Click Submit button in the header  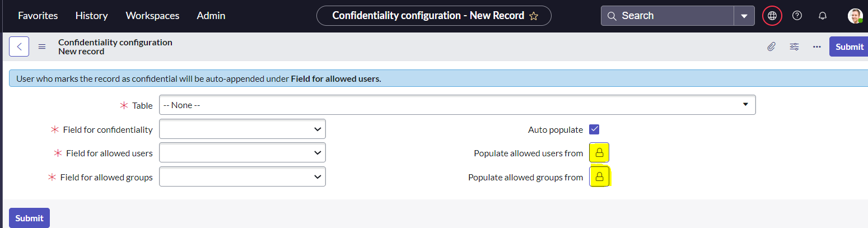coord(849,46)
